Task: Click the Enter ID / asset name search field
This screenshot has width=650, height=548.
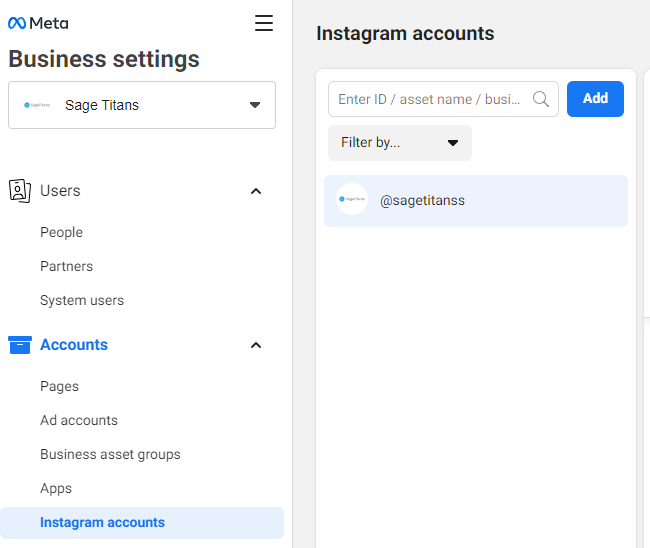Action: pyautogui.click(x=443, y=99)
